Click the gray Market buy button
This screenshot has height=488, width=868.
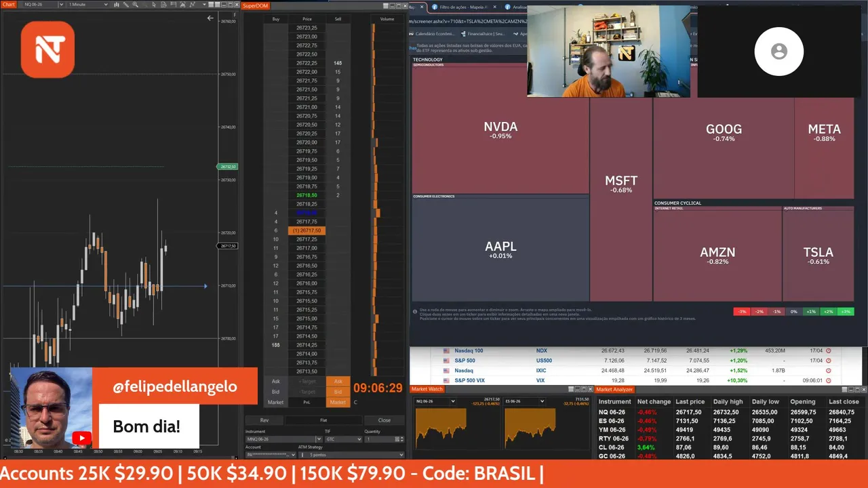276,402
